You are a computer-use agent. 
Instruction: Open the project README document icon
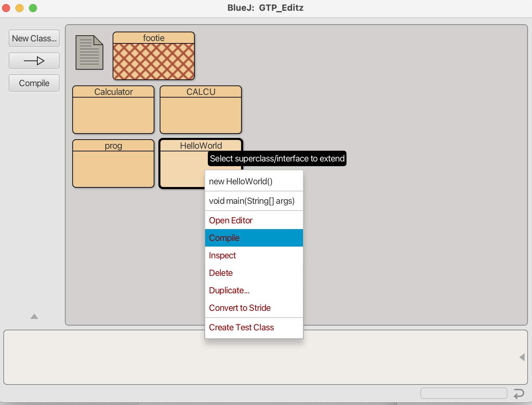[89, 52]
